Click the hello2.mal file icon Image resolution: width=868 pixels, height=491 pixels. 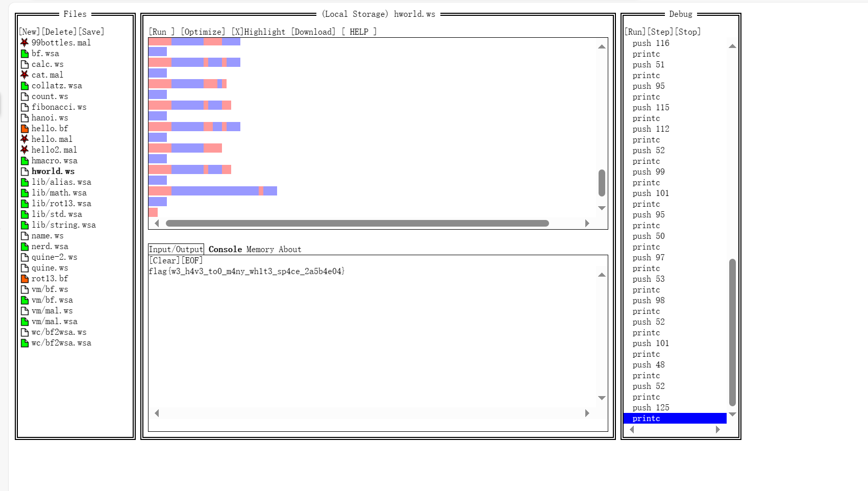[x=24, y=150]
